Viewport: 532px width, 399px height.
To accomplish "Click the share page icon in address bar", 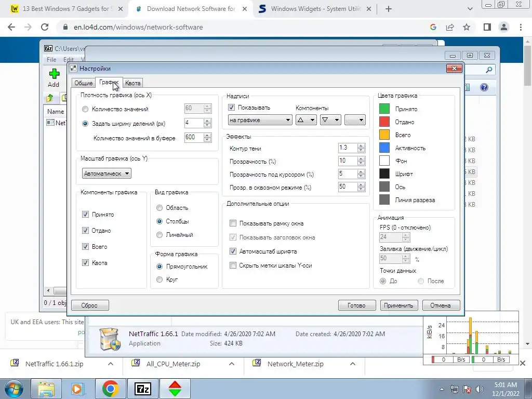I will tap(450, 27).
